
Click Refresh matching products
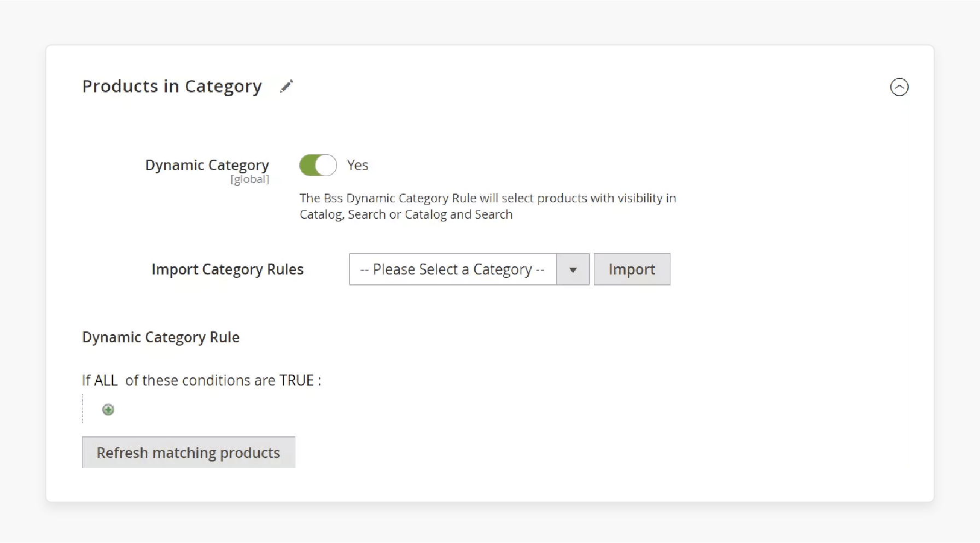pyautogui.click(x=188, y=452)
